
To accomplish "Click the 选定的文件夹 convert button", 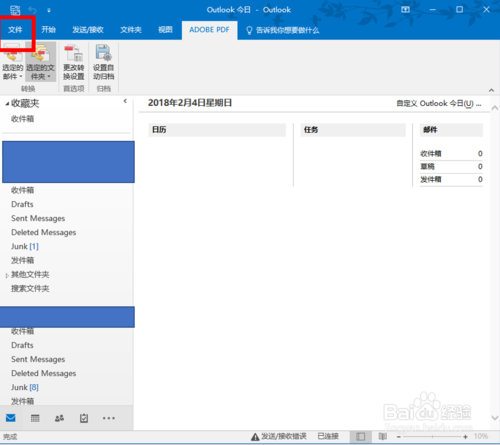I will [40, 62].
